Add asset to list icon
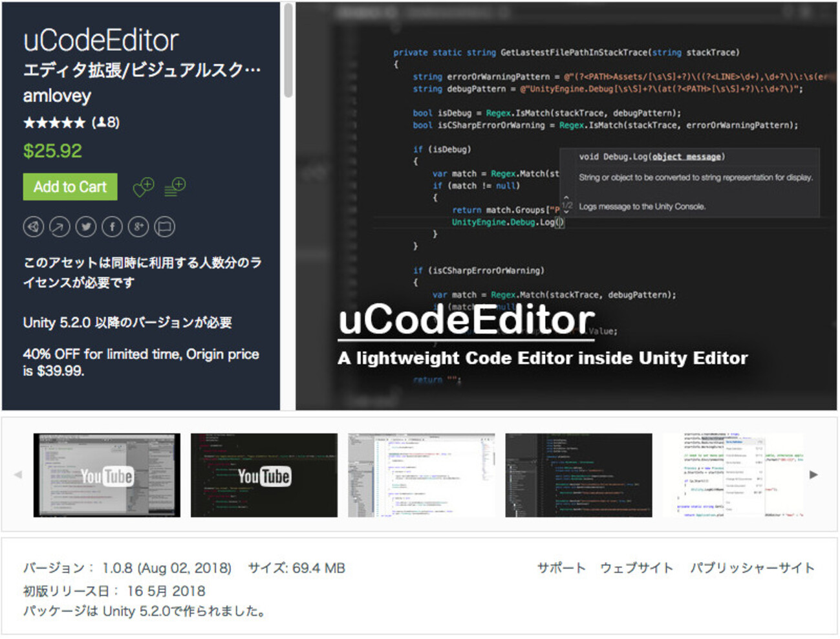The height and width of the screenshot is (639, 840). tap(175, 187)
